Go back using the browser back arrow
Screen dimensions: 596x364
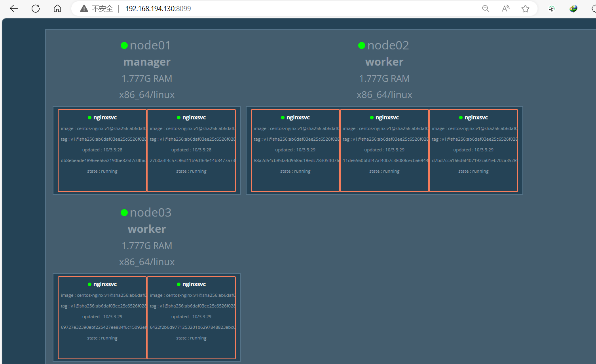[x=14, y=9]
